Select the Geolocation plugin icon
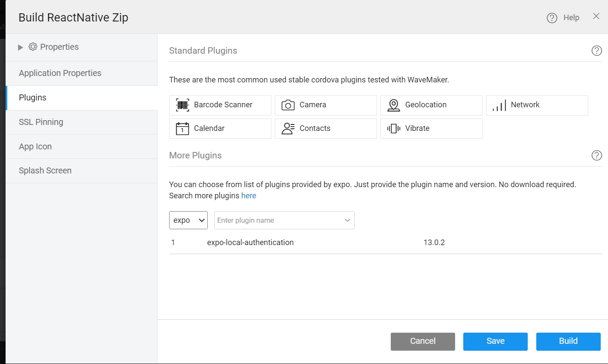 pyautogui.click(x=393, y=105)
